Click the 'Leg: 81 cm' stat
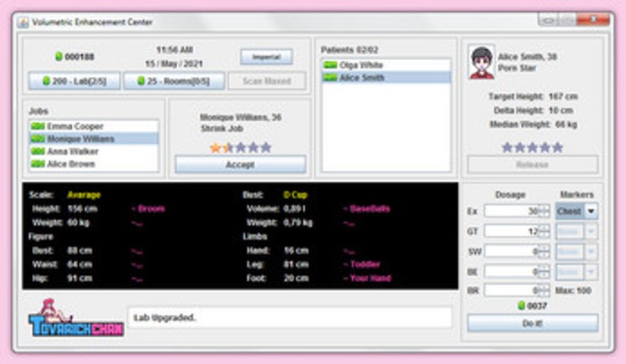This screenshot has width=626, height=364. pos(278,265)
